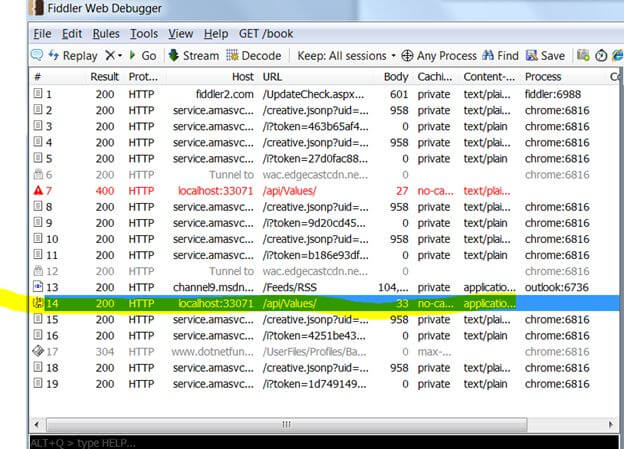Sort by Caching column header
624x449 pixels.
point(435,77)
